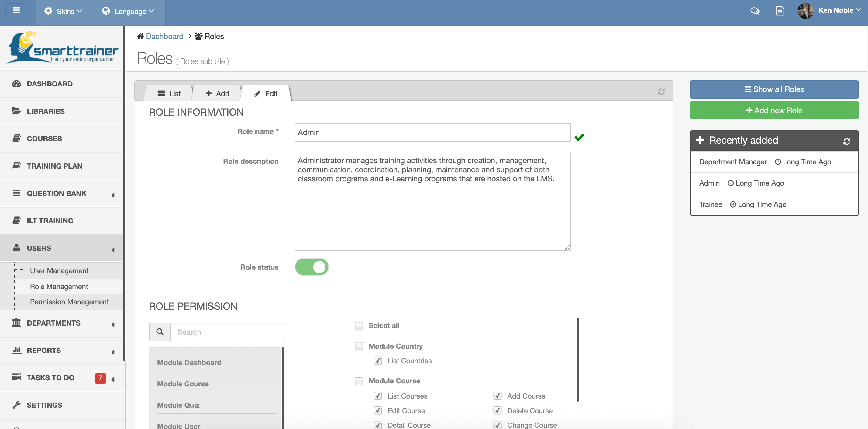Expand the Tasks To Do menu arrow
Screen dimensions: 868x429
tap(113, 379)
